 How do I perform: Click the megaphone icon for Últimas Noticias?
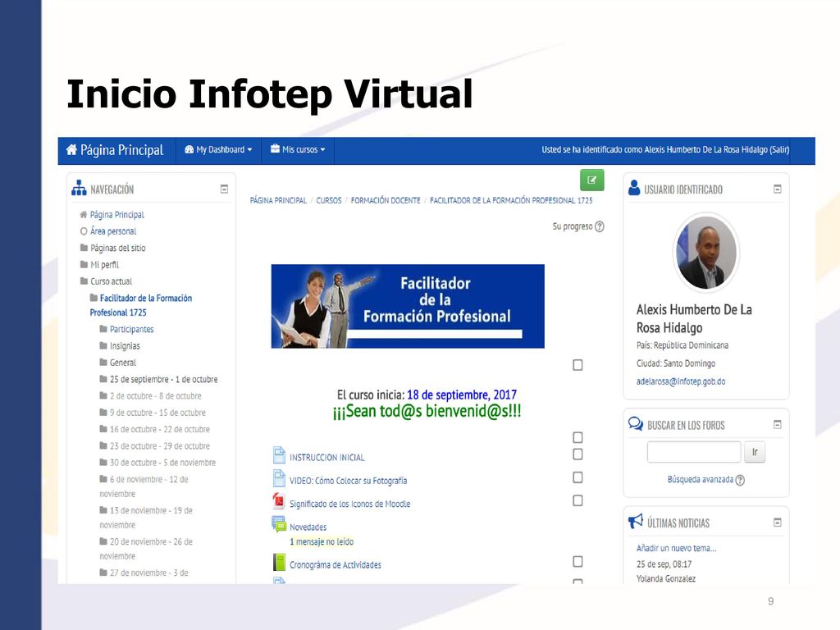(636, 521)
